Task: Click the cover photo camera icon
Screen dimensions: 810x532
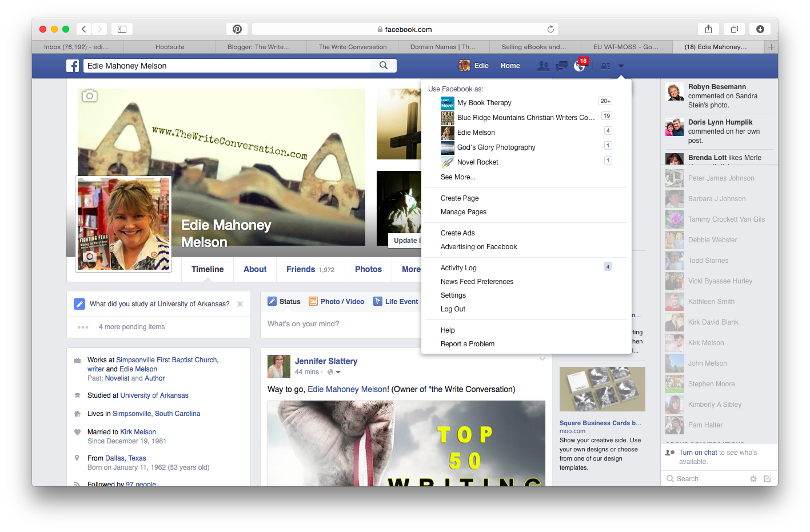Action: [90, 96]
